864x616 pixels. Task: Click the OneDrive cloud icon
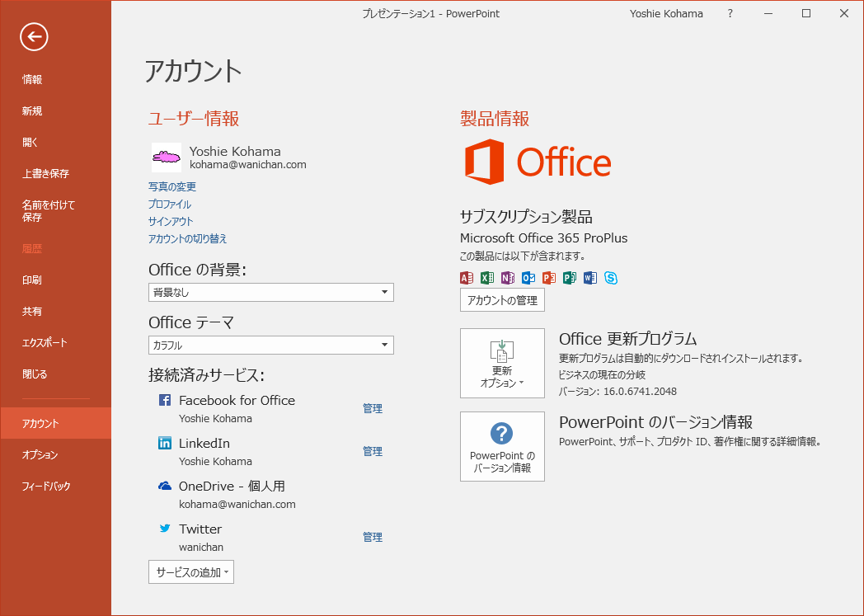[165, 486]
